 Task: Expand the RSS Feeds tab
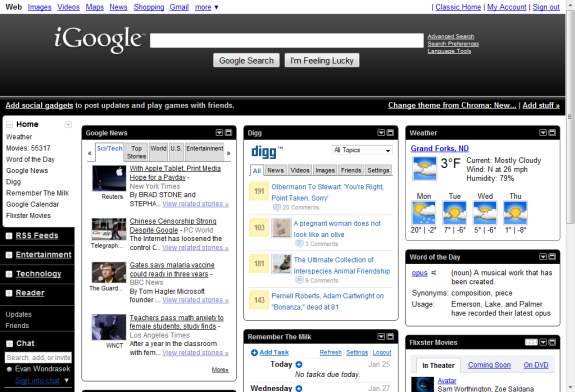click(9, 236)
